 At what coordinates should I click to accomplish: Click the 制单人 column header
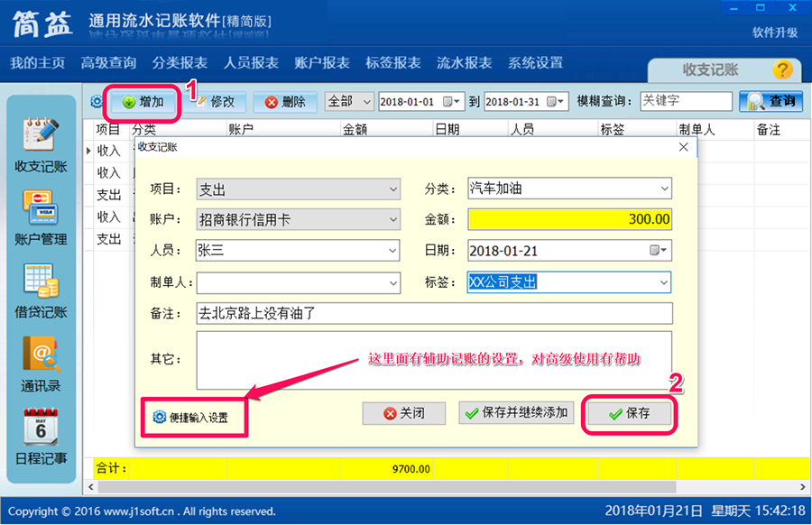click(715, 129)
